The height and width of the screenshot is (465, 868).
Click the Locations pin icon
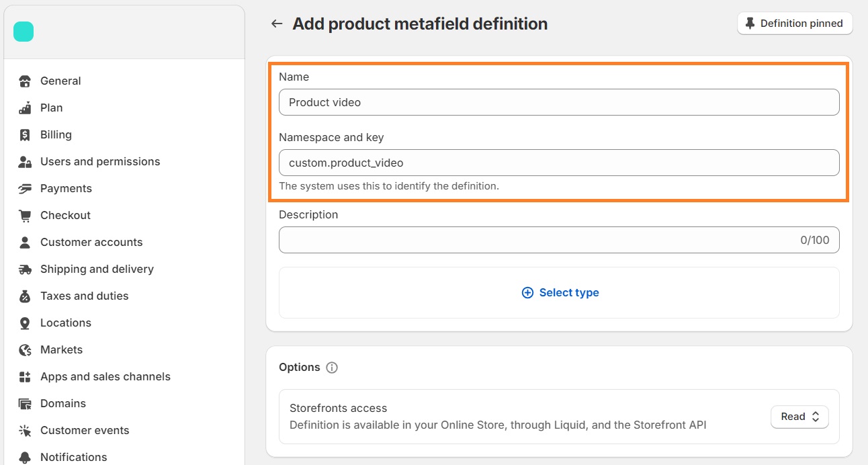[x=25, y=323]
